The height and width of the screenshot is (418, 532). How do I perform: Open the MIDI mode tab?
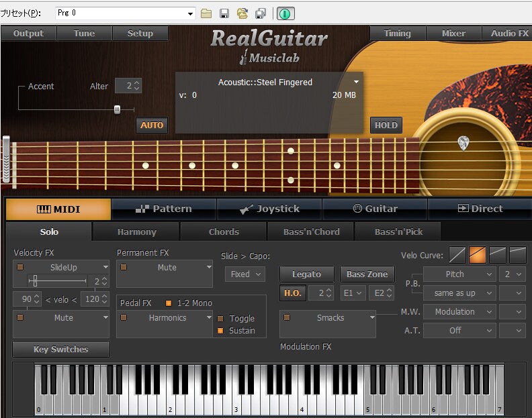58,209
